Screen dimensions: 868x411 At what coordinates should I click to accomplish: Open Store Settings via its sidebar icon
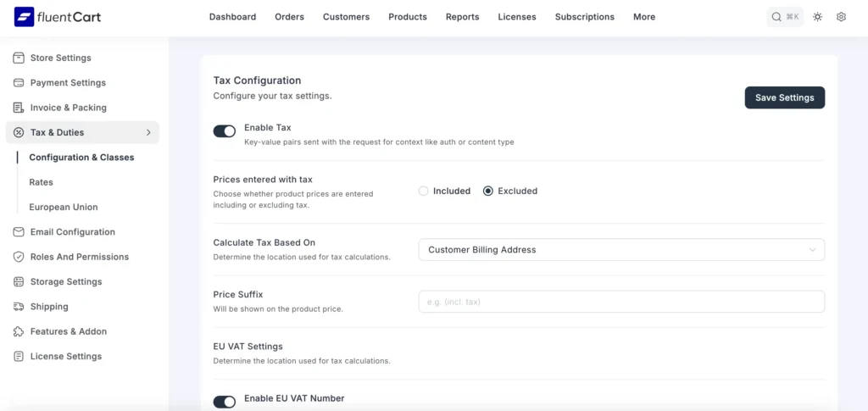click(x=19, y=58)
